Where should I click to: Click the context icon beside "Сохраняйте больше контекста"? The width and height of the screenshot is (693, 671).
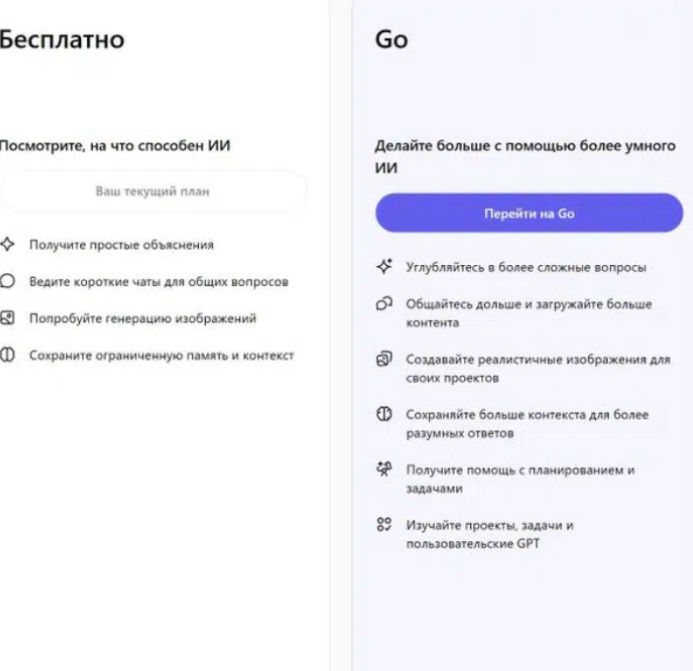(384, 415)
